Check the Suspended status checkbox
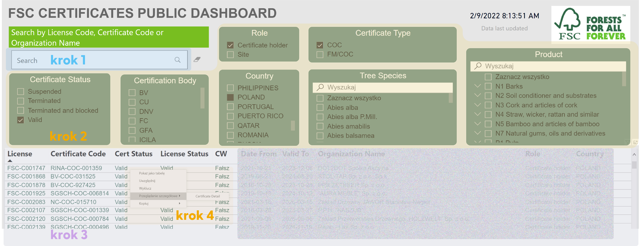Viewport: 644px width, 246px height. [20, 92]
